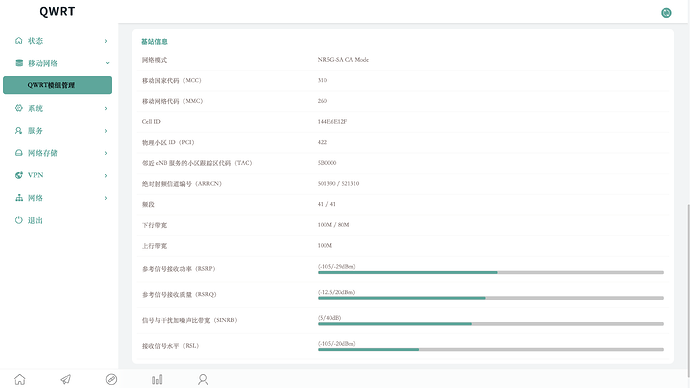The height and width of the screenshot is (388, 690).
Task: Click the 基站信息 section heading
Action: tap(154, 42)
